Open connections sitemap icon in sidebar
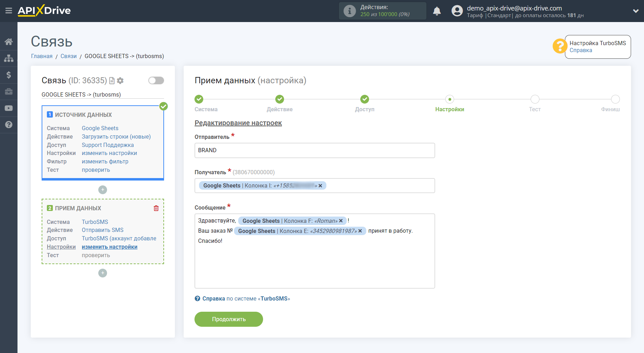This screenshot has width=644, height=353. click(x=9, y=58)
